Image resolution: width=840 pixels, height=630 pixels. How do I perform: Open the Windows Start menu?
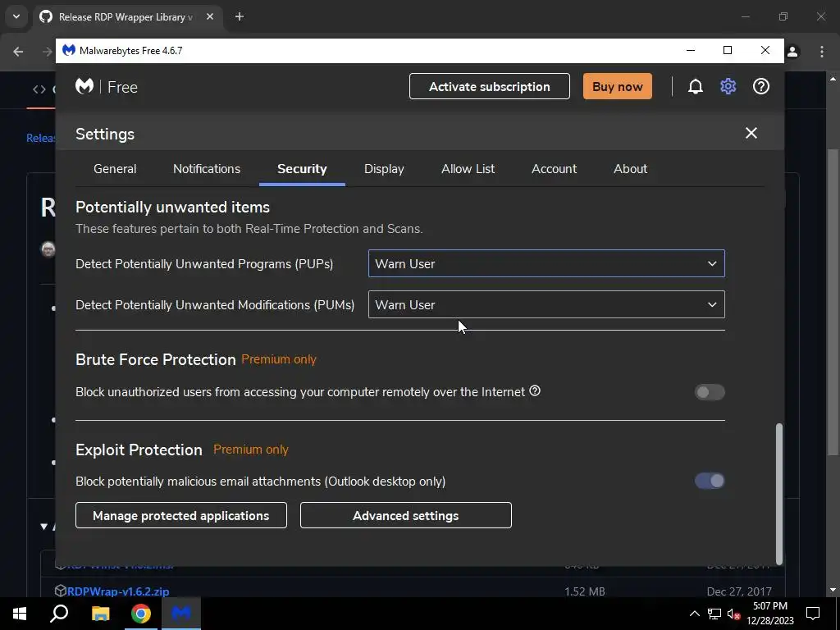pyautogui.click(x=20, y=614)
